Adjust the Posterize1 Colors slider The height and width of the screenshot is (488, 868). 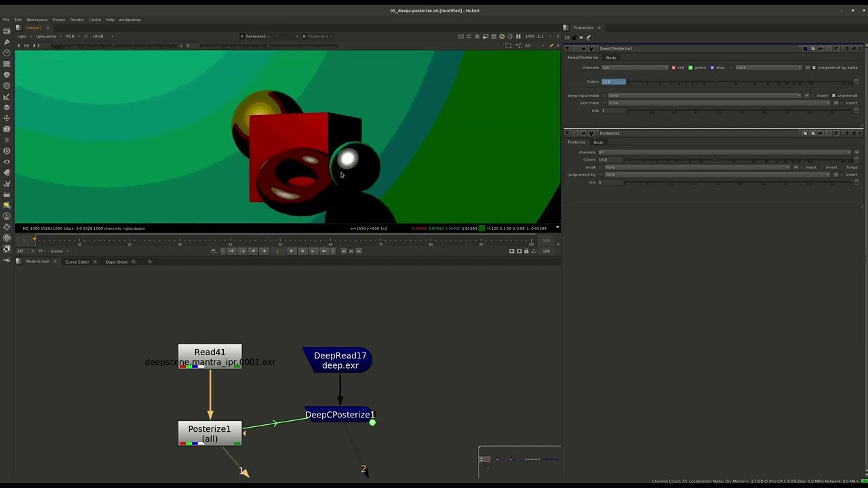738,160
